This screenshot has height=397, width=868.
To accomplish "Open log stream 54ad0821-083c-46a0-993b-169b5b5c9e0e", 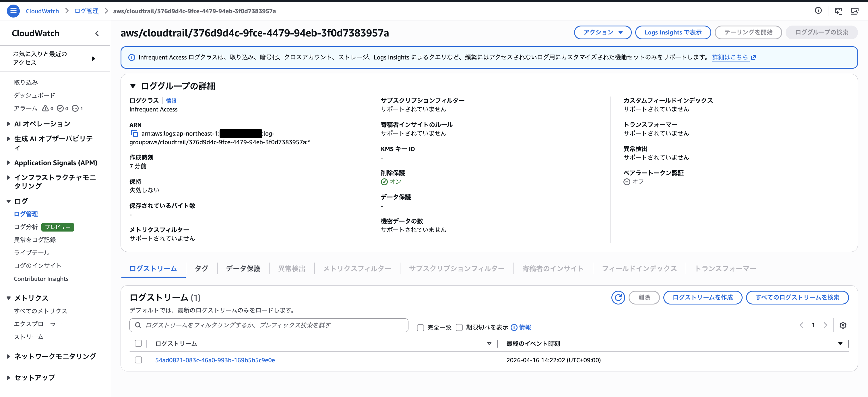I will (215, 360).
